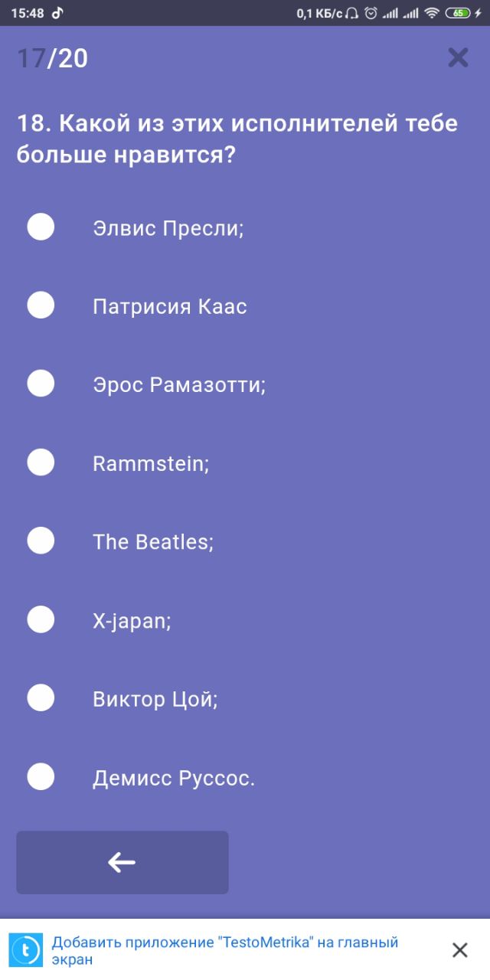The height and width of the screenshot is (980, 490).
Task: Tap the Wi-Fi status icon
Action: coord(432,13)
